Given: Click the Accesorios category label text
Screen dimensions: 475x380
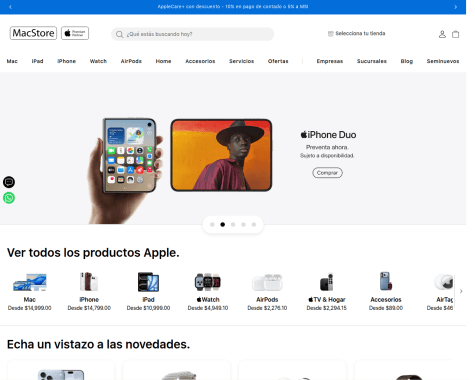Looking at the screenshot, I should (x=386, y=300).
